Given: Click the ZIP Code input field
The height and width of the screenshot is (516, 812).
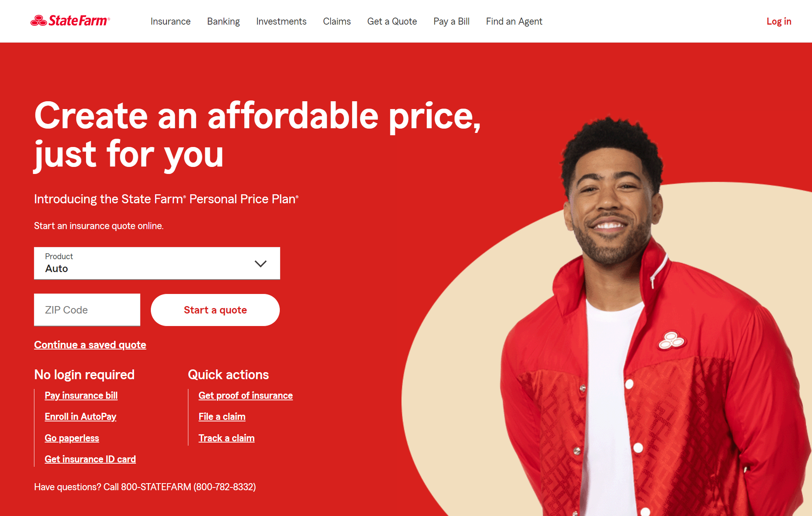Looking at the screenshot, I should (x=87, y=310).
